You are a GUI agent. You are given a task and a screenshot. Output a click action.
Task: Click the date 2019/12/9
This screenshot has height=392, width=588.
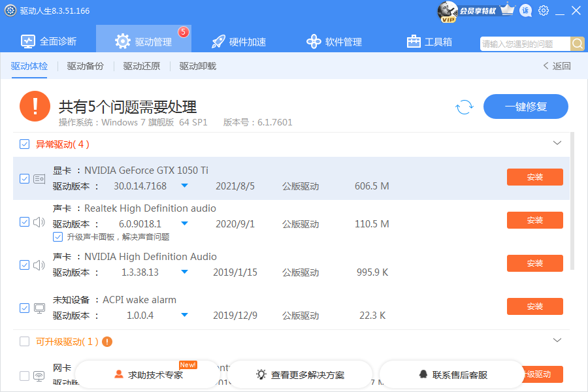[235, 316]
